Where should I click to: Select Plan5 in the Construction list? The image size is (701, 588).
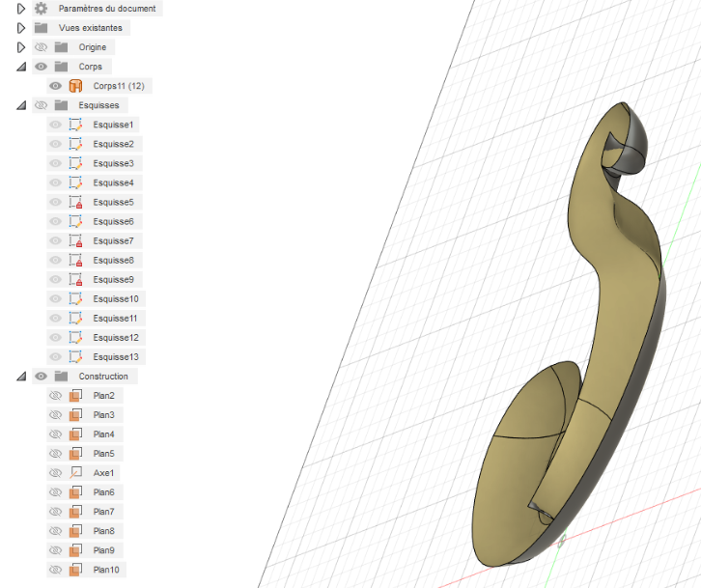(x=103, y=454)
